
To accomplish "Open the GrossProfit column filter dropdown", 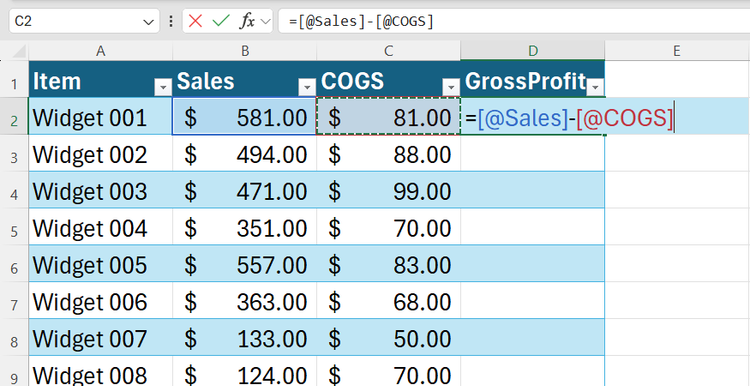I will click(596, 87).
